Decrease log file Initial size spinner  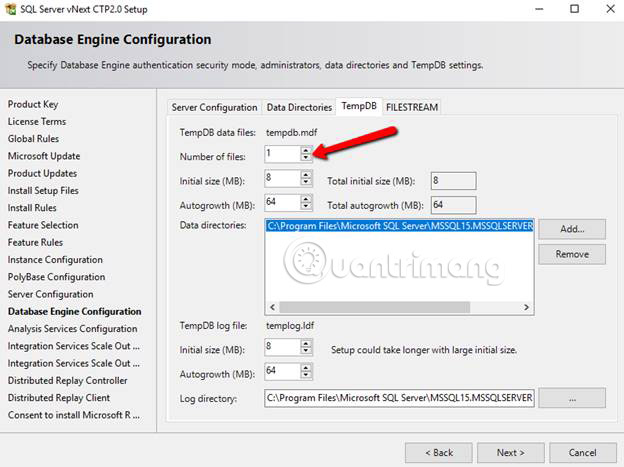pyautogui.click(x=306, y=351)
